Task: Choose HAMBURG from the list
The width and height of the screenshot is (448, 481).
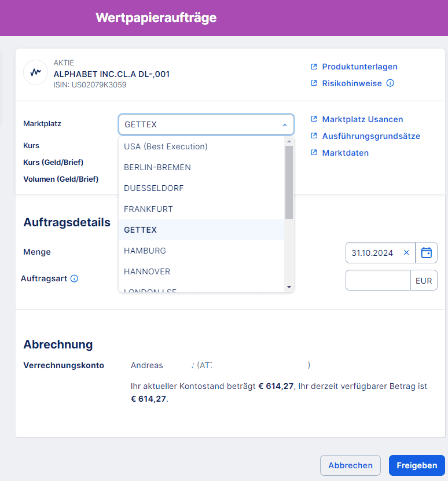Action: 201,251
